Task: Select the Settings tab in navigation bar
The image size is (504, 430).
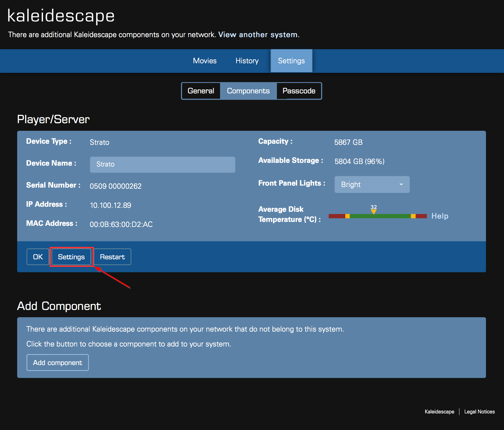Action: coord(291,61)
